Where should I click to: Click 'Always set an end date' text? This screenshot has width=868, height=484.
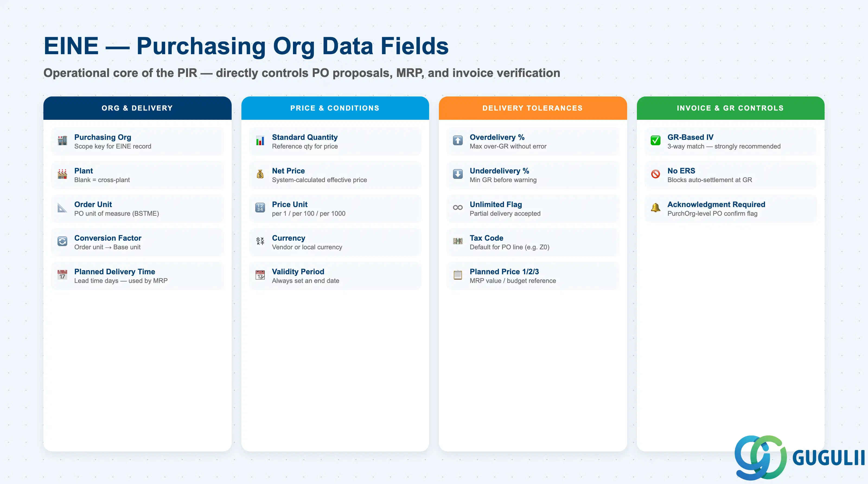(x=306, y=281)
